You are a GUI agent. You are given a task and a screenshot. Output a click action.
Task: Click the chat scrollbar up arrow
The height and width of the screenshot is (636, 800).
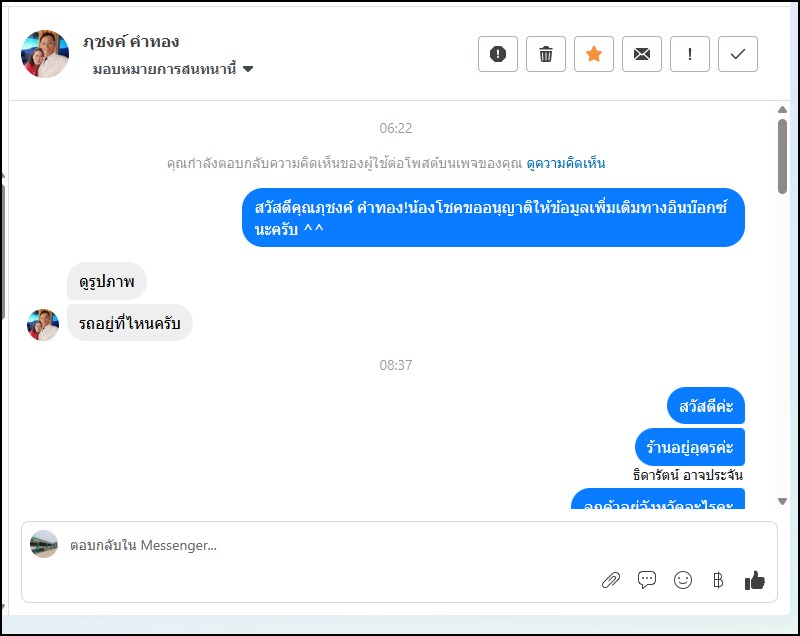782,110
